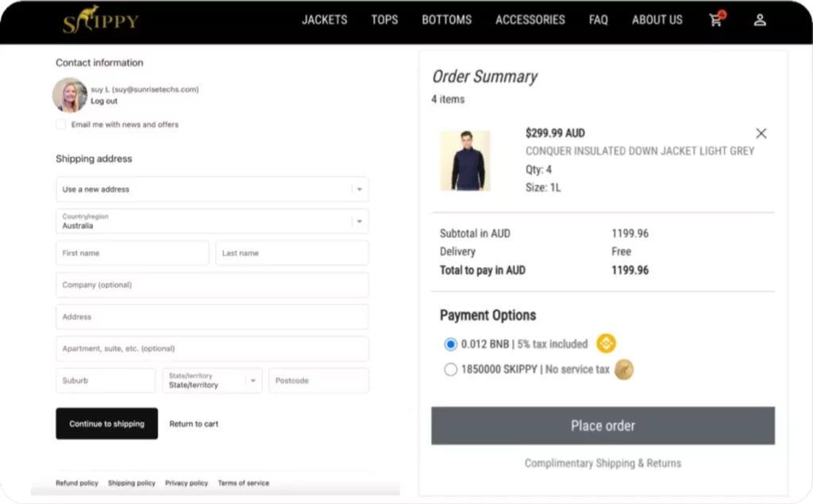The image size is (813, 504).
Task: Open the TOPS menu
Action: (384, 20)
